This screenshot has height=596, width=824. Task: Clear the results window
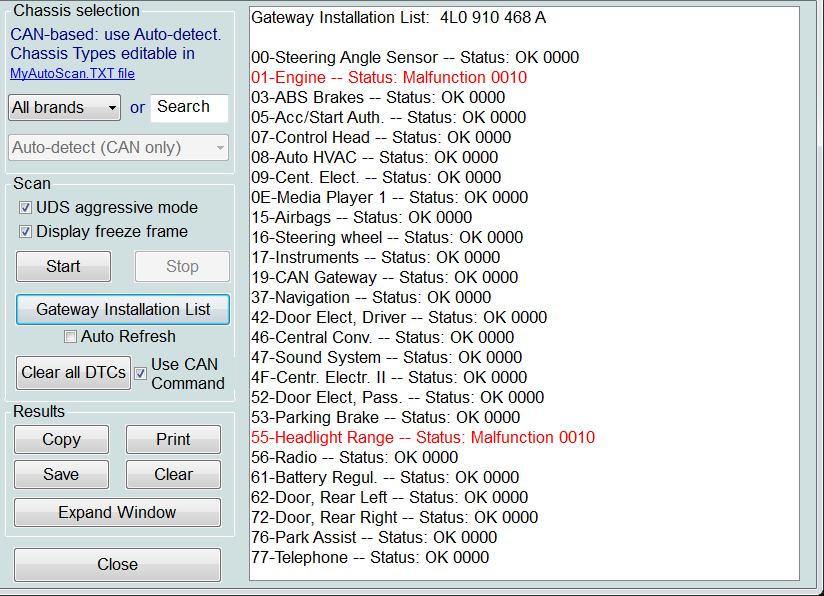click(173, 475)
